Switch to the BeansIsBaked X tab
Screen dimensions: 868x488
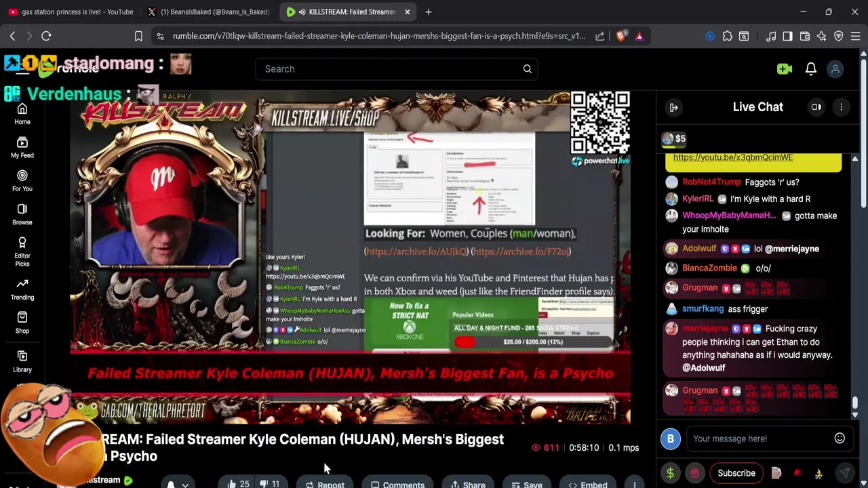209,12
